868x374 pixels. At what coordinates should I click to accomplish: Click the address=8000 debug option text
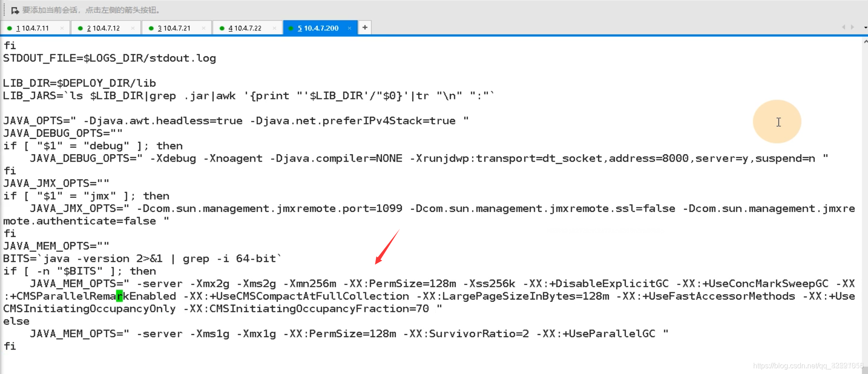[649, 158]
